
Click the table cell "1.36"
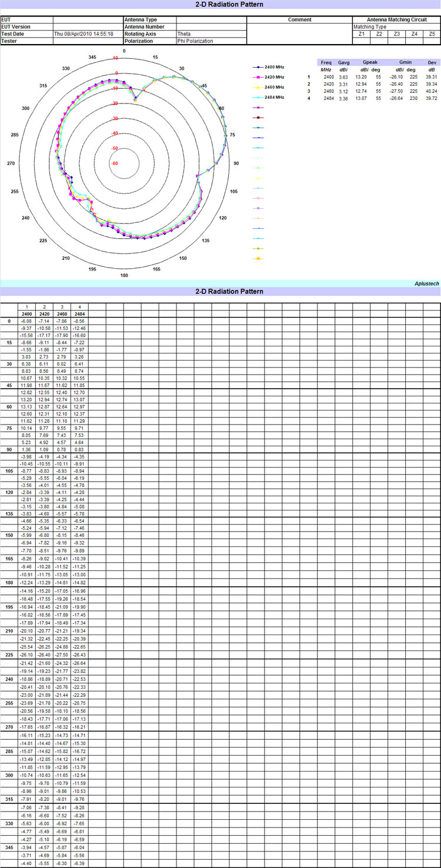coord(26,449)
